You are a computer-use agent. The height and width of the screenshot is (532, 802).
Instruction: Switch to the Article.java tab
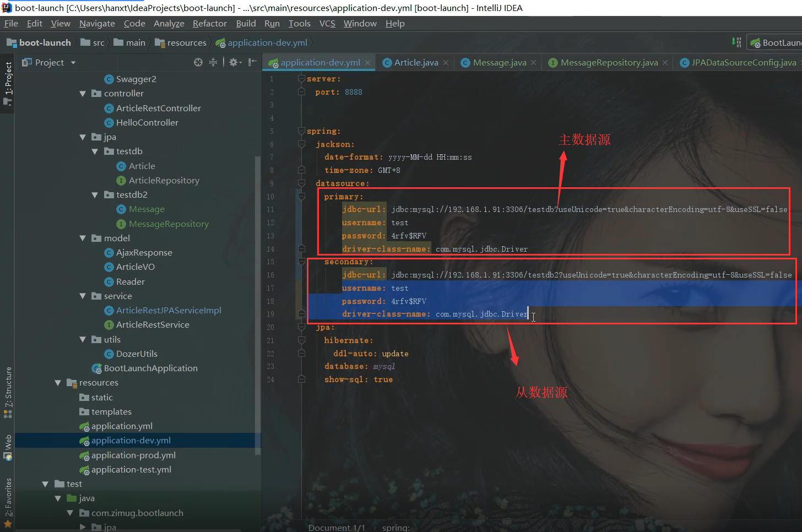(416, 63)
